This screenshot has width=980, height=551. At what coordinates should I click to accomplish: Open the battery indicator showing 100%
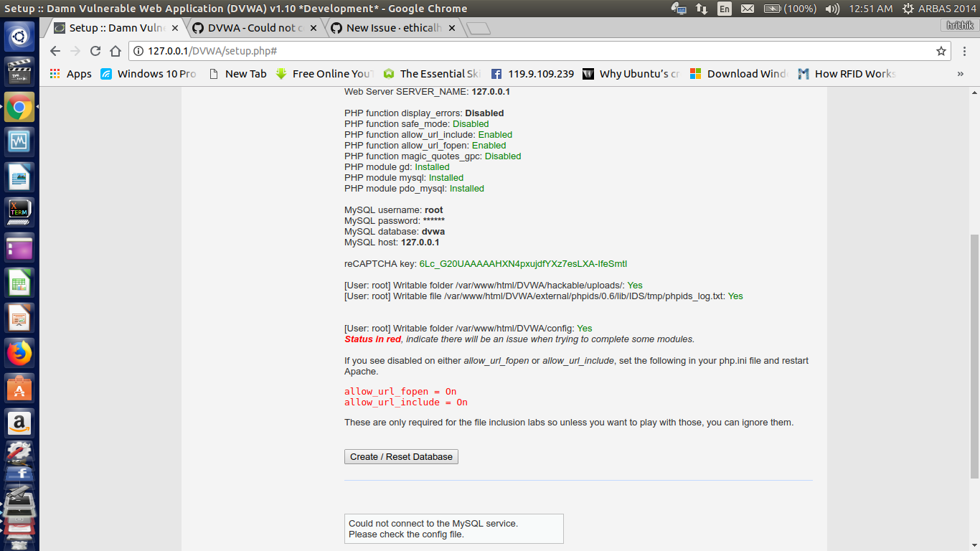[790, 9]
